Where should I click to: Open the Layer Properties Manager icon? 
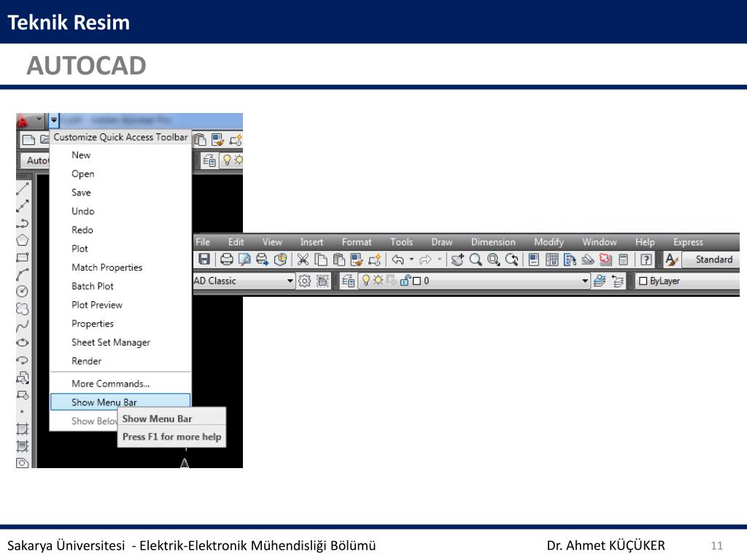(x=348, y=281)
